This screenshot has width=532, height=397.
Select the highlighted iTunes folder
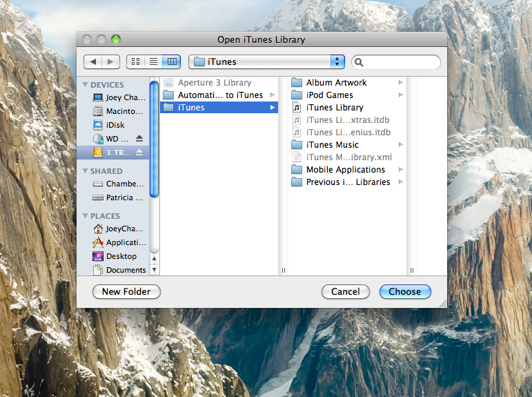219,107
